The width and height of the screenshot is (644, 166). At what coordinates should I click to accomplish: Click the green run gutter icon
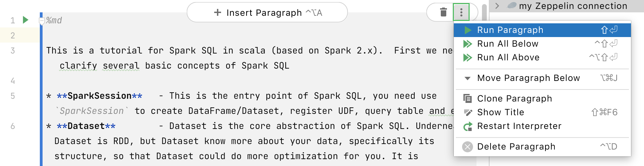(25, 20)
